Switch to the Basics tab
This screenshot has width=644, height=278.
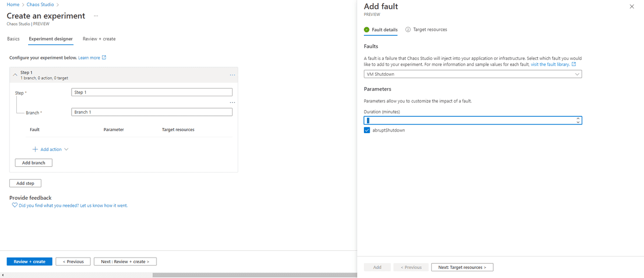13,39
